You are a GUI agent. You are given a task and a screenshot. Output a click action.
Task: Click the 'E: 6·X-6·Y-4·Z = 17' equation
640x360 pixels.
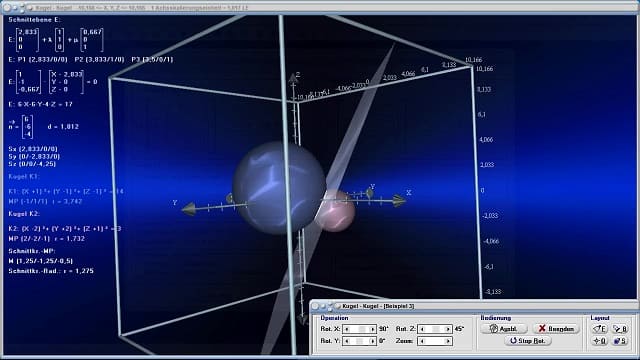pyautogui.click(x=40, y=104)
